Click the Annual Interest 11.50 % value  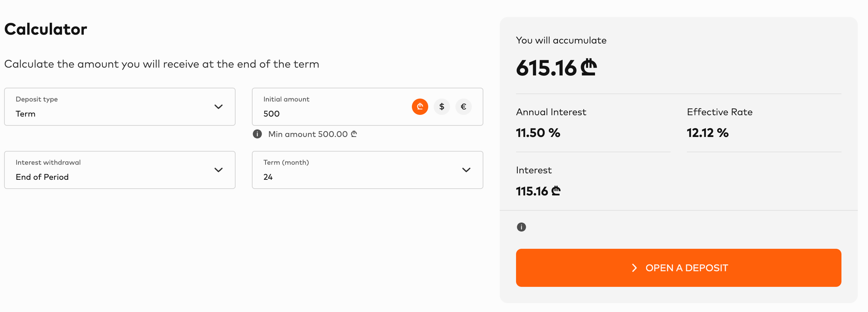(x=538, y=133)
